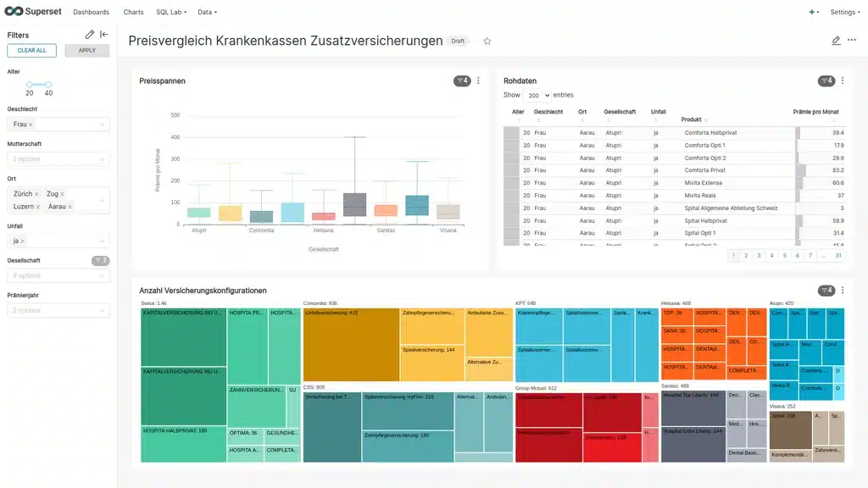The height and width of the screenshot is (488, 868).
Task: Open Charts in top navigation
Action: click(133, 12)
